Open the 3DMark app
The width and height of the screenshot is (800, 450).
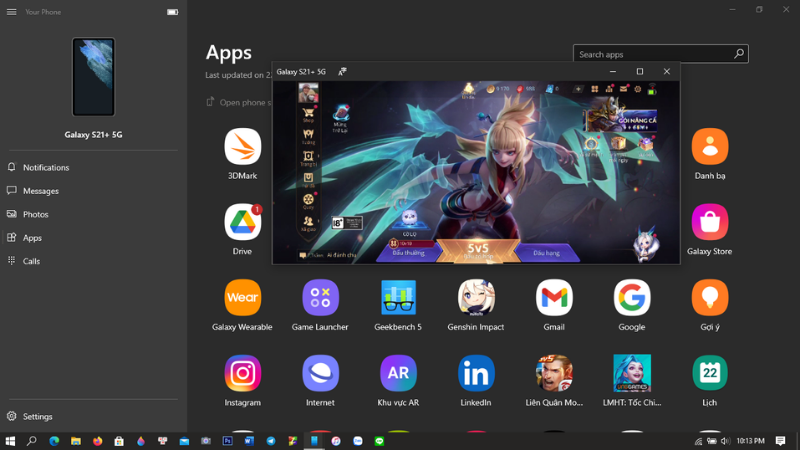click(x=242, y=147)
